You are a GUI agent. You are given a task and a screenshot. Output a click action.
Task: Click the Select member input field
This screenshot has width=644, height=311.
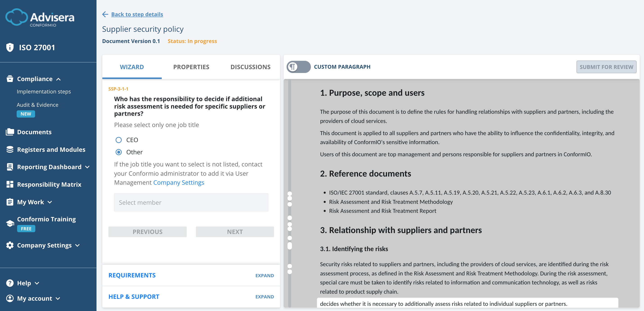(191, 202)
